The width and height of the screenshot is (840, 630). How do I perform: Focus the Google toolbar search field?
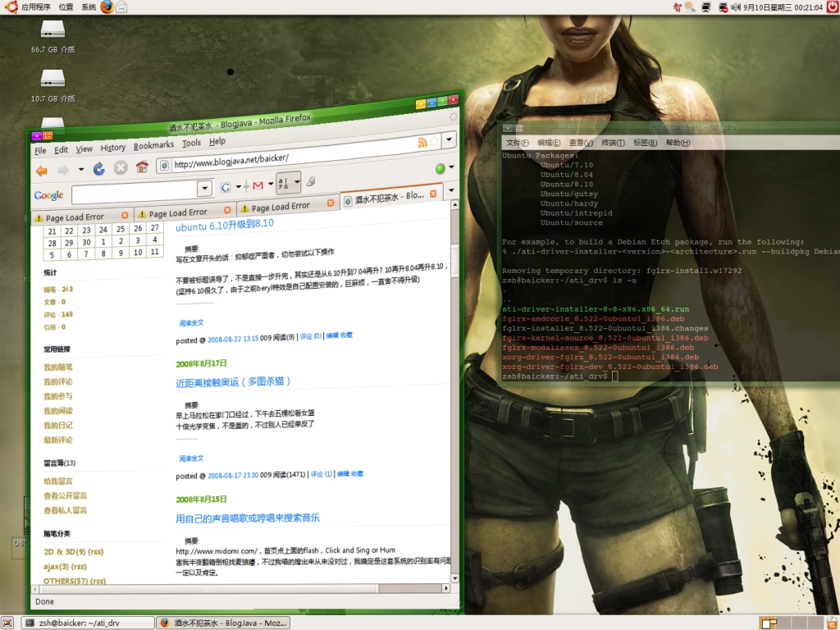pyautogui.click(x=135, y=191)
